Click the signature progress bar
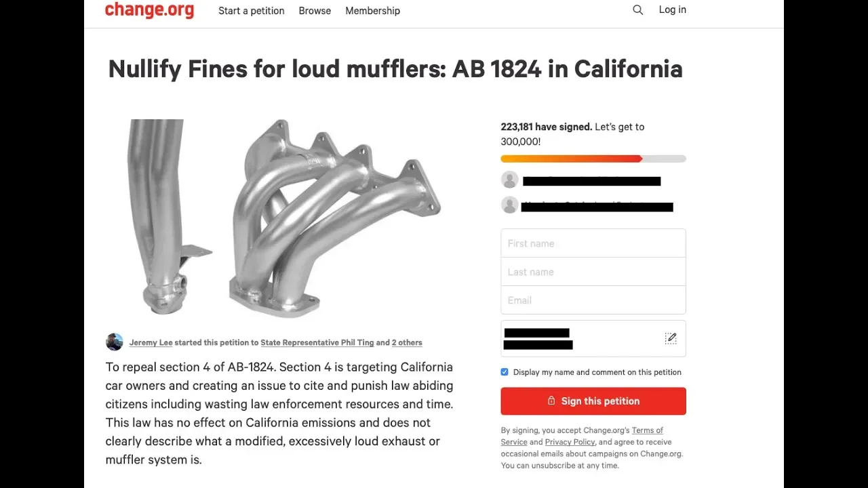 (x=593, y=159)
